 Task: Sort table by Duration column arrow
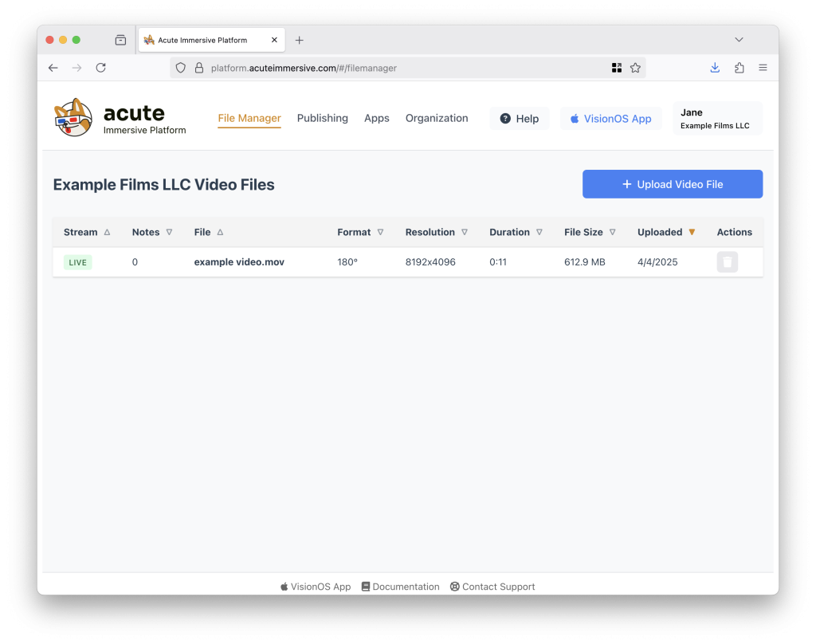point(539,232)
